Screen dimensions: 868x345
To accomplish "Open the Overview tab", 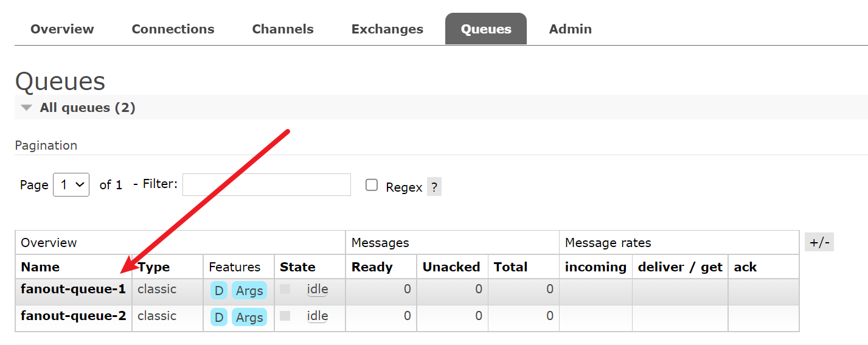I will [62, 29].
